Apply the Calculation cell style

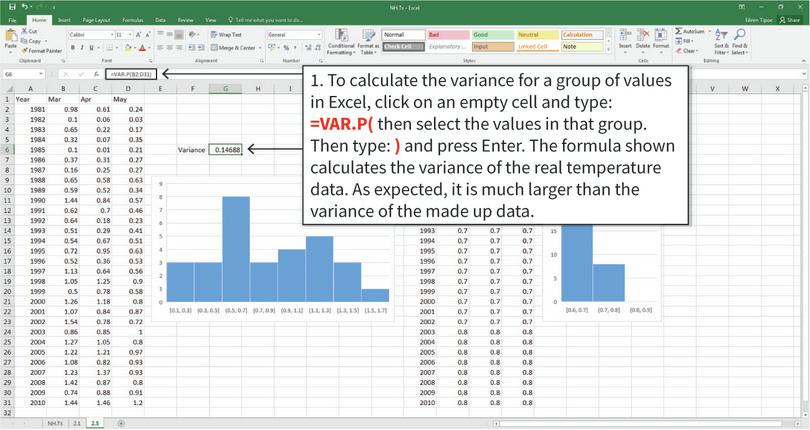(582, 35)
